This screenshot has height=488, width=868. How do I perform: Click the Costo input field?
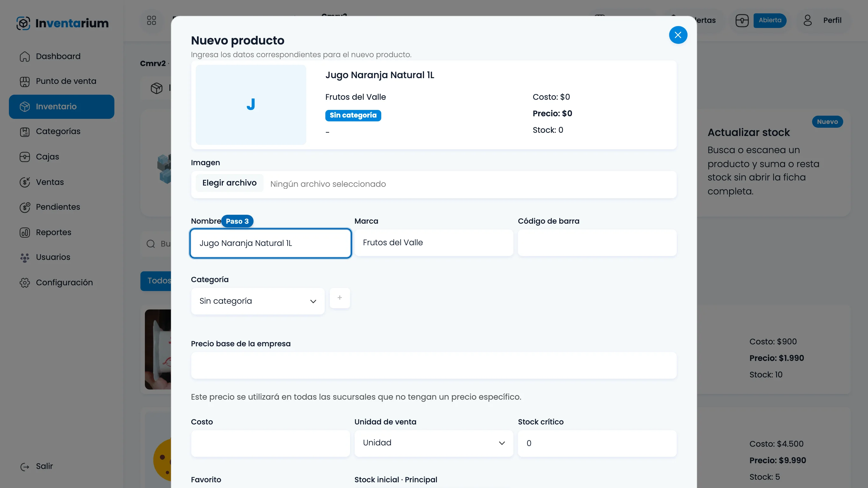point(271,444)
